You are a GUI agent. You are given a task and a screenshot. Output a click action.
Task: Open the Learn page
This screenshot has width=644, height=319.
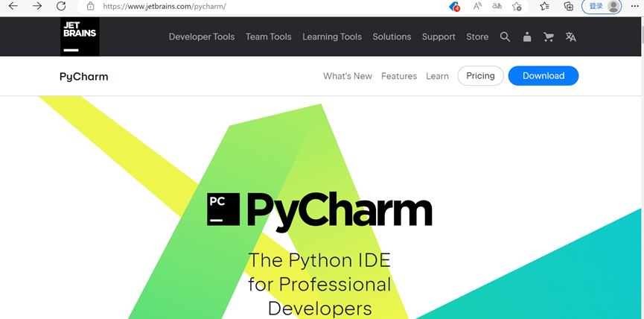coord(437,76)
